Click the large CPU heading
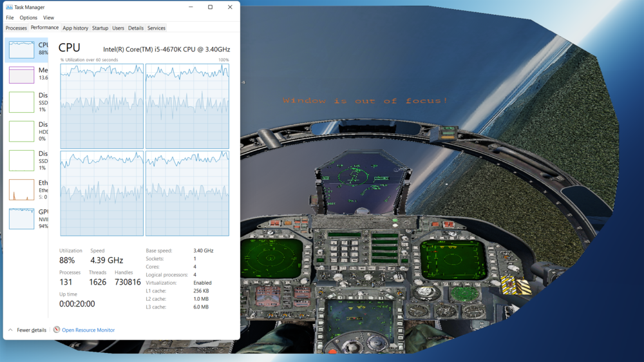The width and height of the screenshot is (644, 362). coord(69,48)
